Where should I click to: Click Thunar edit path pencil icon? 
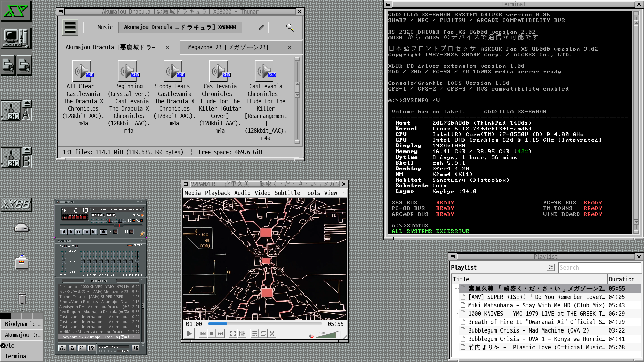pos(261,27)
